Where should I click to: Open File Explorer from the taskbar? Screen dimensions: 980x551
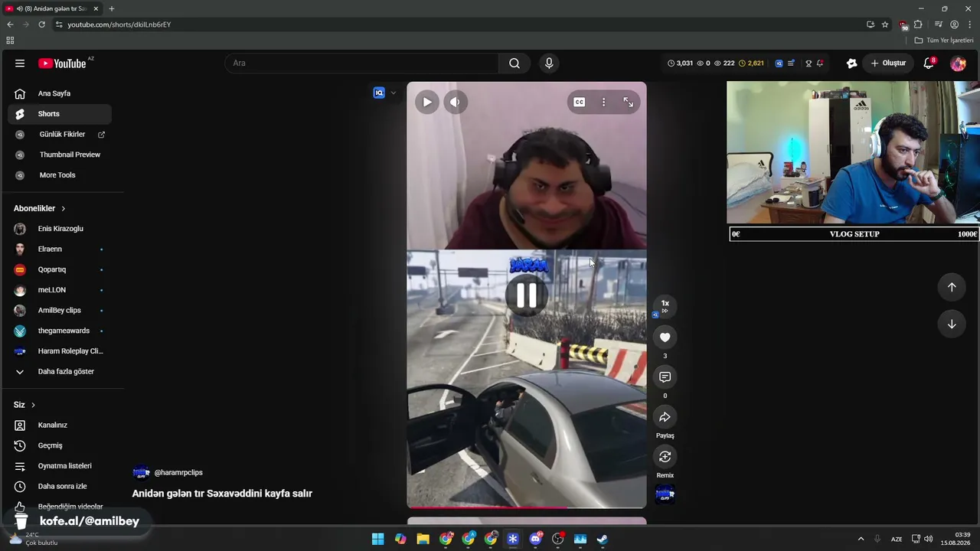[423, 540]
